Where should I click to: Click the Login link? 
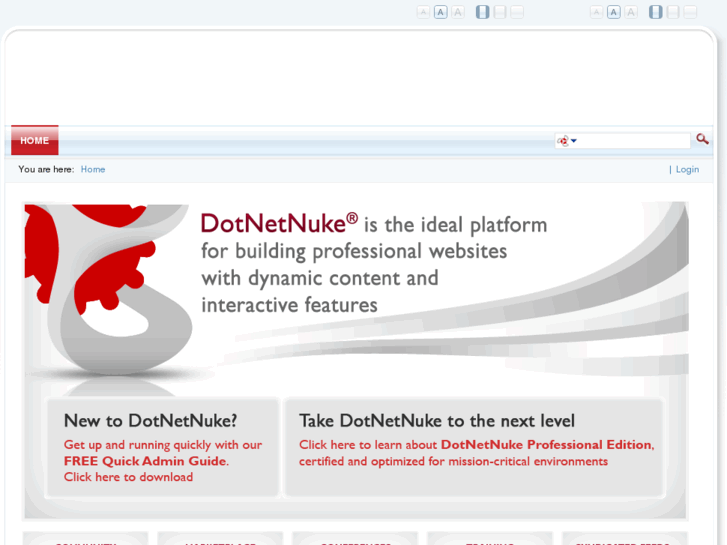(687, 170)
